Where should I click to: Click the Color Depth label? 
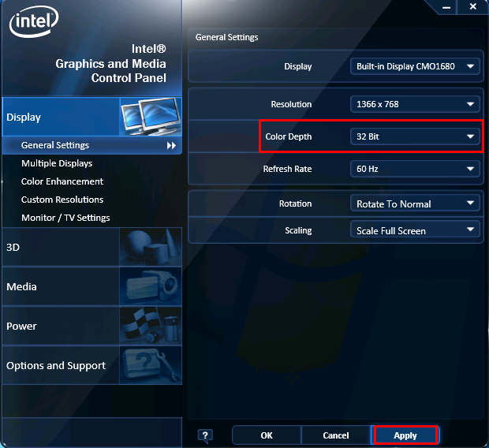tap(289, 136)
